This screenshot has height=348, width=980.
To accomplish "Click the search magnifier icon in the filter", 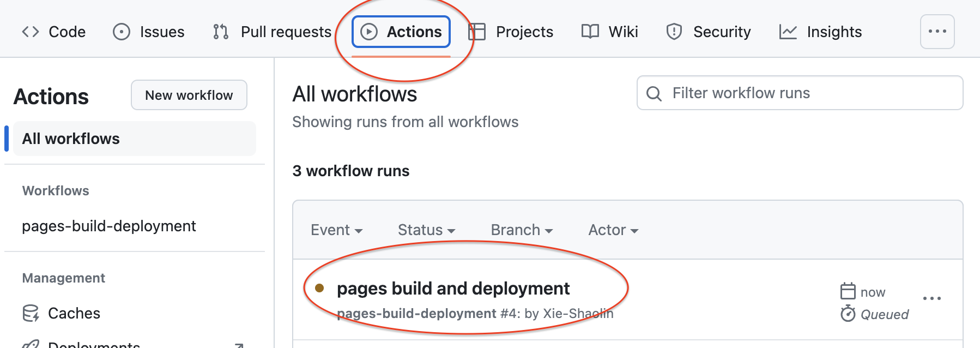I will pyautogui.click(x=654, y=94).
